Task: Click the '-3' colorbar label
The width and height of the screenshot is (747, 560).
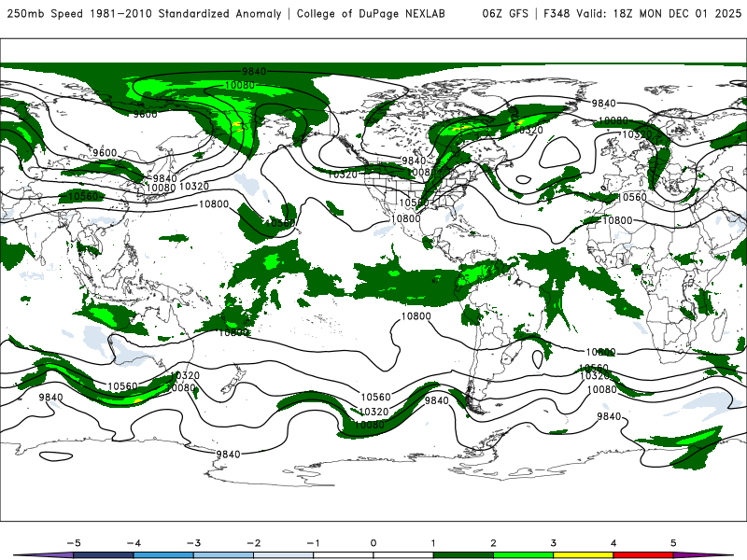Action: pyautogui.click(x=193, y=543)
